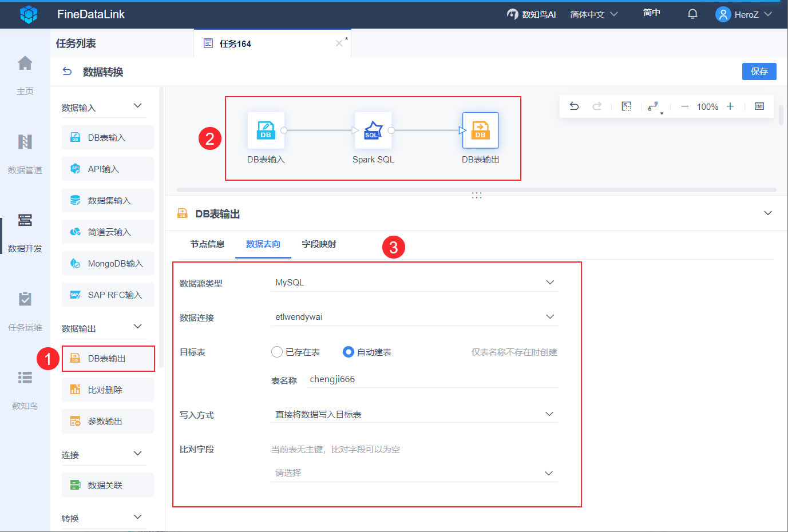
Task: Close the 任务164 tab
Action: click(339, 43)
